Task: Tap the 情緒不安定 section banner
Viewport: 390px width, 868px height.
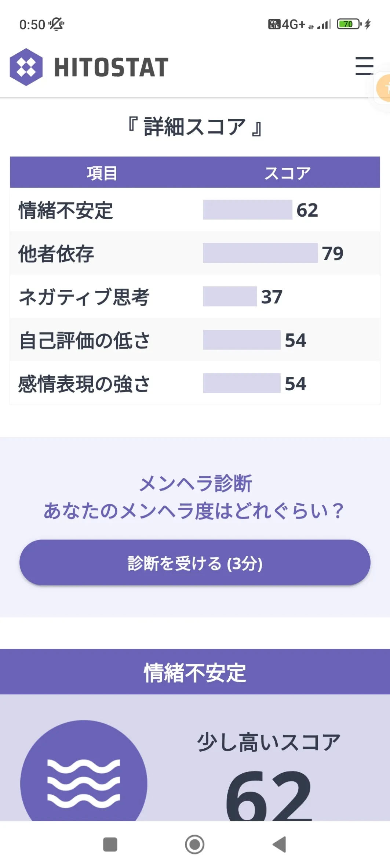Action: tap(195, 672)
